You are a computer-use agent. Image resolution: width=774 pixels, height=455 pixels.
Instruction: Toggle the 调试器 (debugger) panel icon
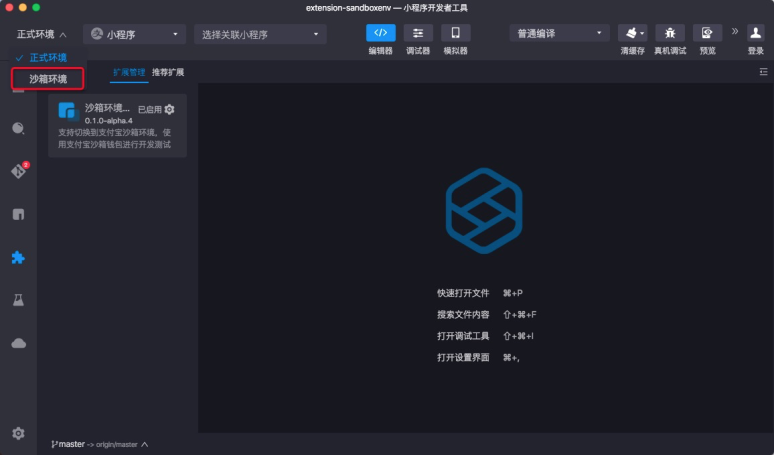(x=418, y=33)
